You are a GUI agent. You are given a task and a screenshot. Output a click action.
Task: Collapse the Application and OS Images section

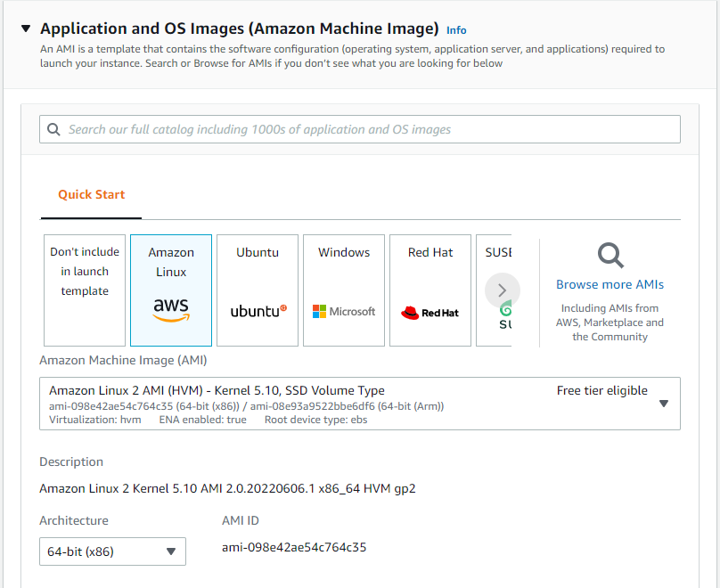pyautogui.click(x=26, y=29)
